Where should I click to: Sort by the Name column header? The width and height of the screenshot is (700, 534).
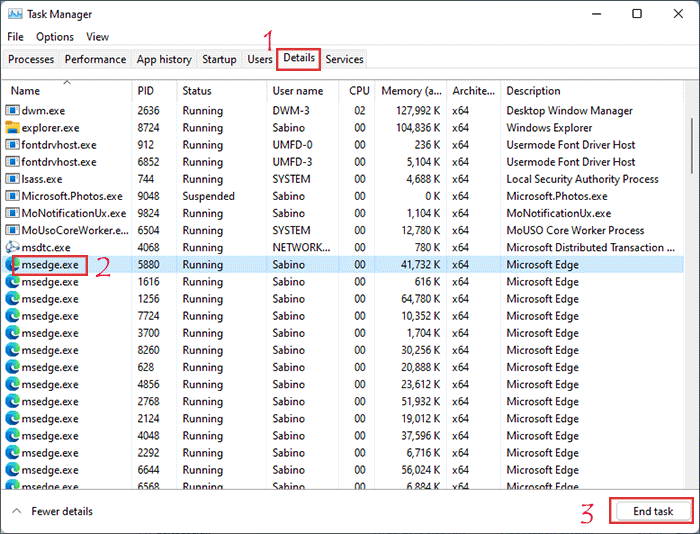point(67,91)
